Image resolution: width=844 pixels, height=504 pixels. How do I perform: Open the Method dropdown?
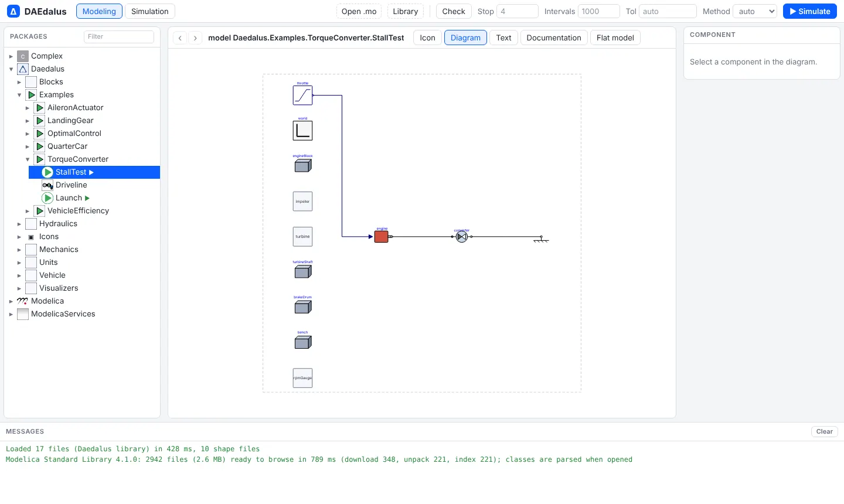[x=755, y=11]
